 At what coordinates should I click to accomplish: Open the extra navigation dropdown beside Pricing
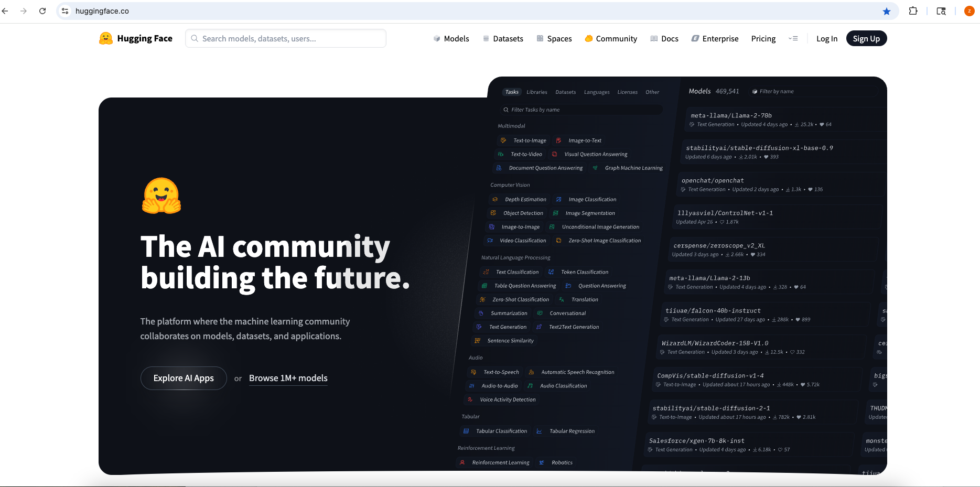[x=793, y=38]
